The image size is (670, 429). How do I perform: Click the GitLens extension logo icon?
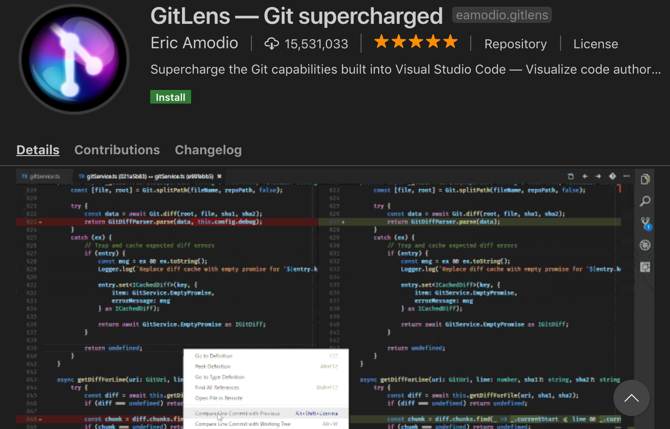[x=75, y=60]
